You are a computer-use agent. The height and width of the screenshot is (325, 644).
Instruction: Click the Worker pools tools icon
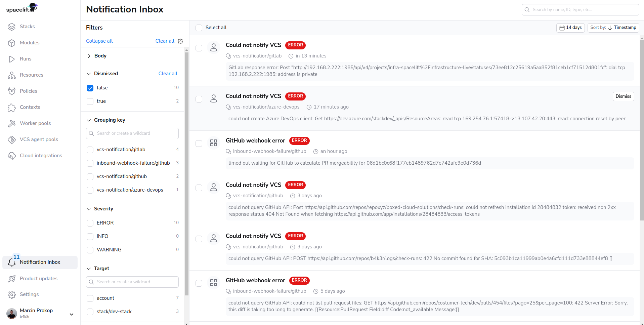click(12, 123)
